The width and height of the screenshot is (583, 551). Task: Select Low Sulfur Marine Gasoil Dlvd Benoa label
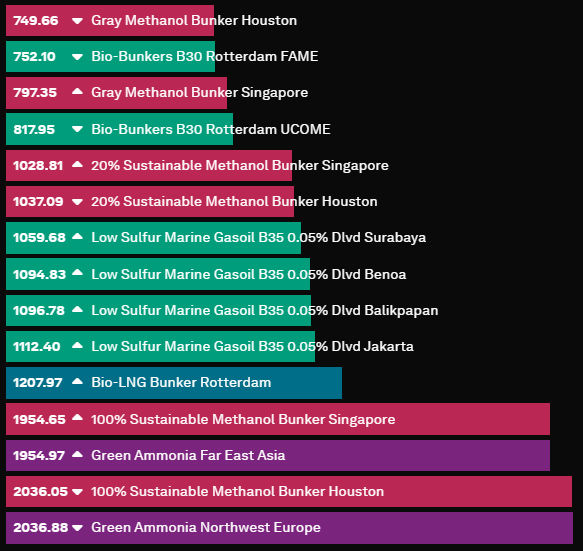(249, 274)
